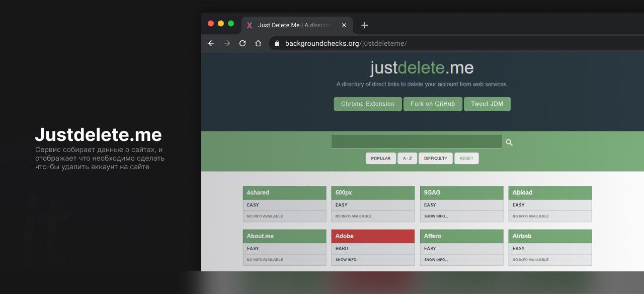Go forward using the browser forward arrow

click(x=227, y=43)
